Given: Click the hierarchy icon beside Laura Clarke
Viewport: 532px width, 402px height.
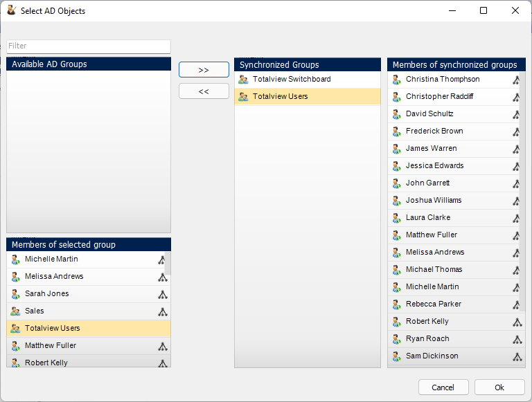Looking at the screenshot, I should click(516, 219).
